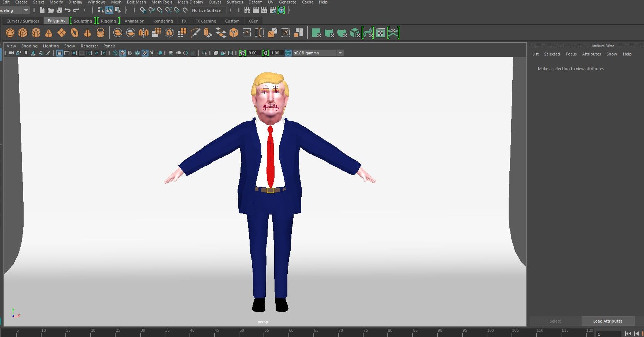Toggle smooth shade all mode

(x=122, y=53)
